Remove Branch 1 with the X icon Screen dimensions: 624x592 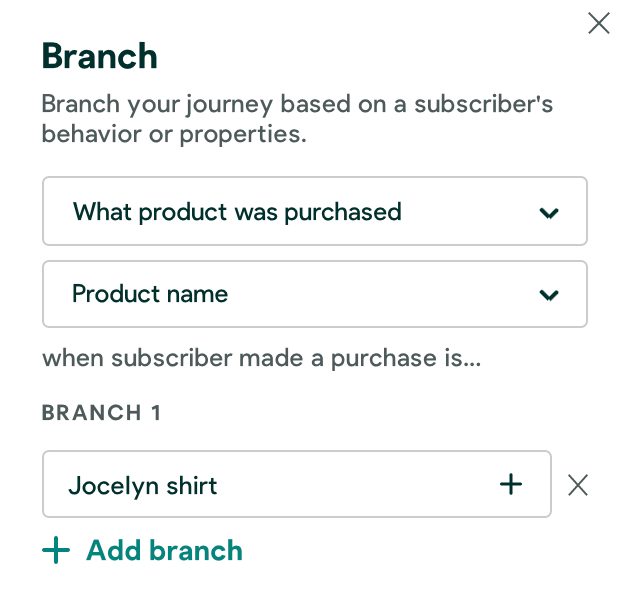[578, 485]
